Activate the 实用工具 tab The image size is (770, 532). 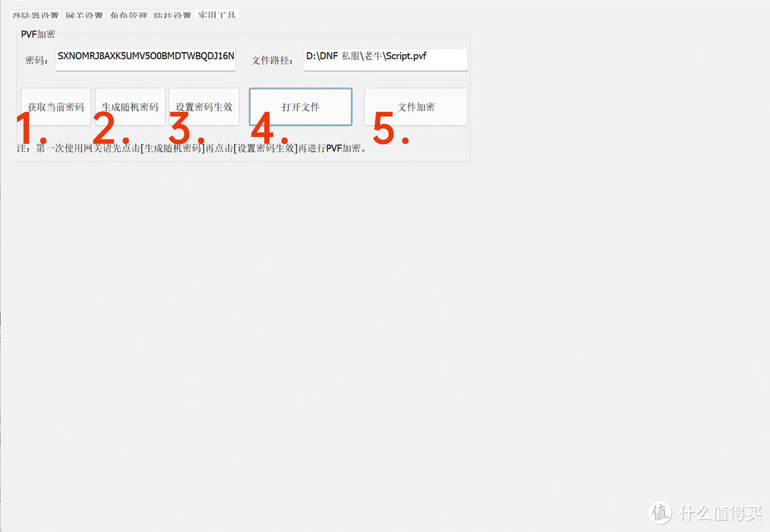pos(217,14)
